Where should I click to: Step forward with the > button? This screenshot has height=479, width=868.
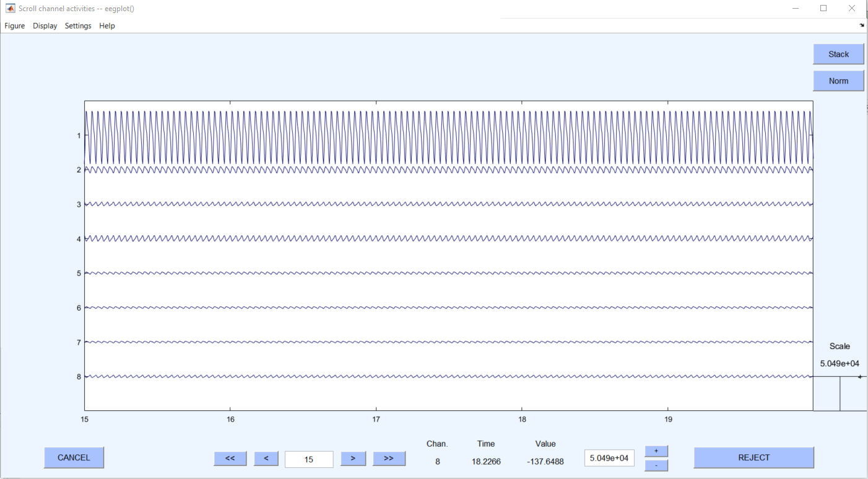click(353, 459)
